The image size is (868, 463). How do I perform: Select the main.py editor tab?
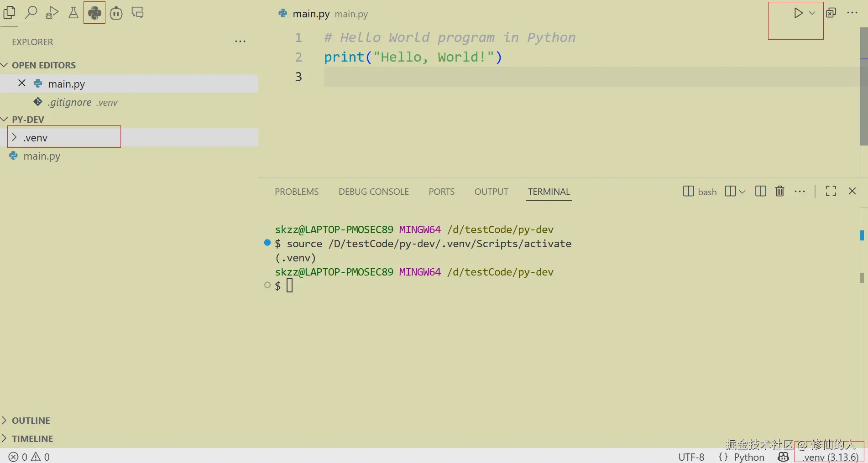click(x=311, y=14)
